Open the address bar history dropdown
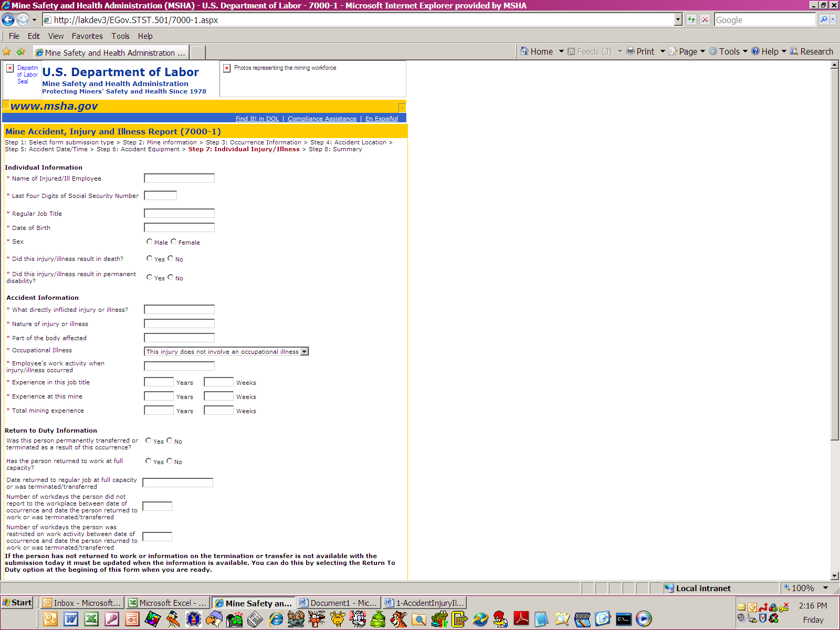 point(678,20)
